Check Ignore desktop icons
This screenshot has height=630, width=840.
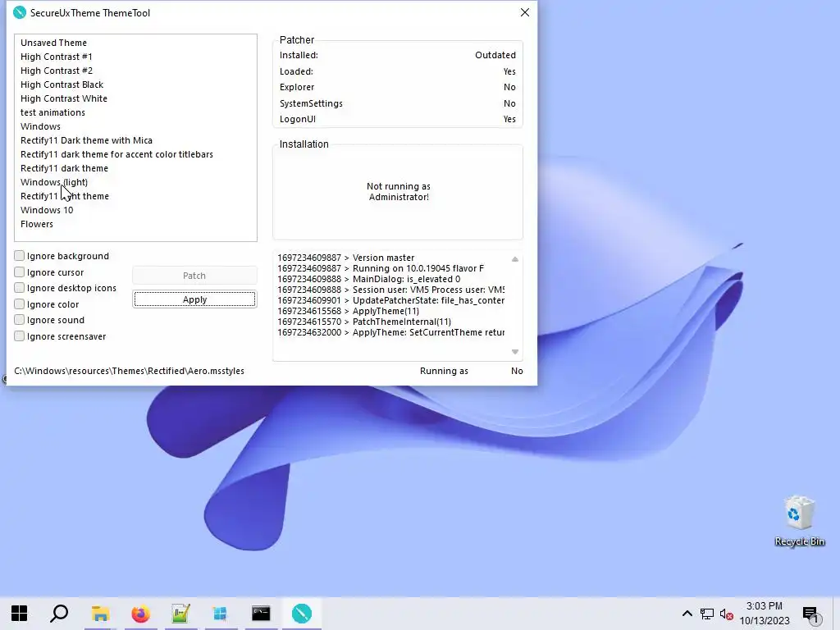click(x=20, y=288)
